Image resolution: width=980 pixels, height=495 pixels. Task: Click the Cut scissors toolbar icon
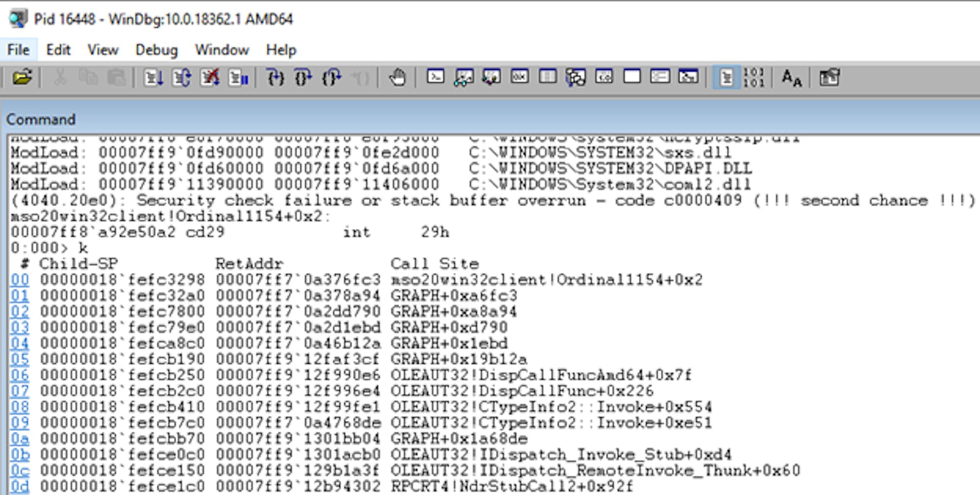point(60,78)
